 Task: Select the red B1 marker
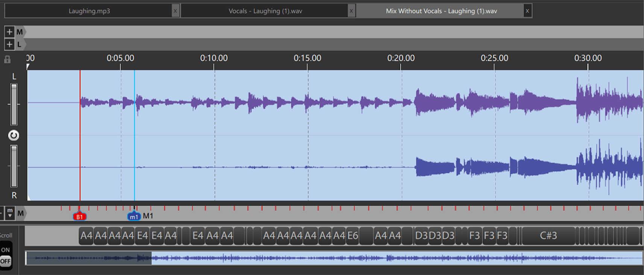click(79, 217)
